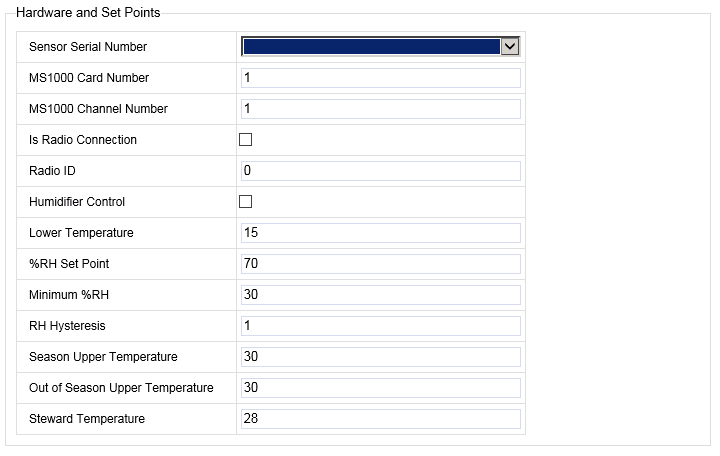Viewport: 720px width, 456px height.
Task: Select the Season Upper Temperature field
Action: [380, 357]
